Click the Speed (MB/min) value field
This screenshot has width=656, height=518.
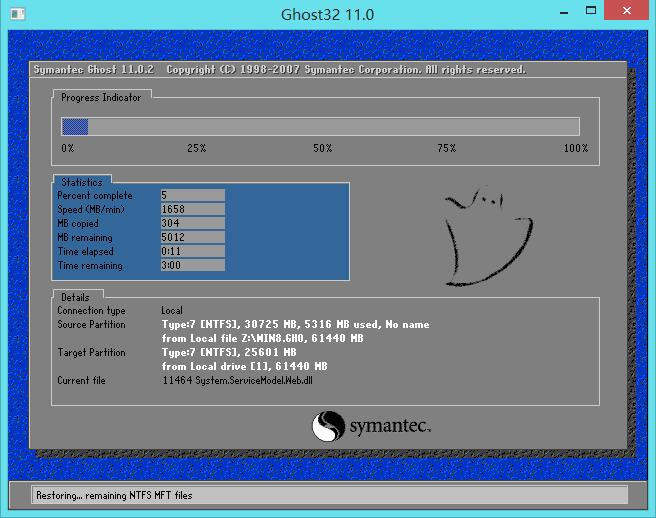coord(192,210)
